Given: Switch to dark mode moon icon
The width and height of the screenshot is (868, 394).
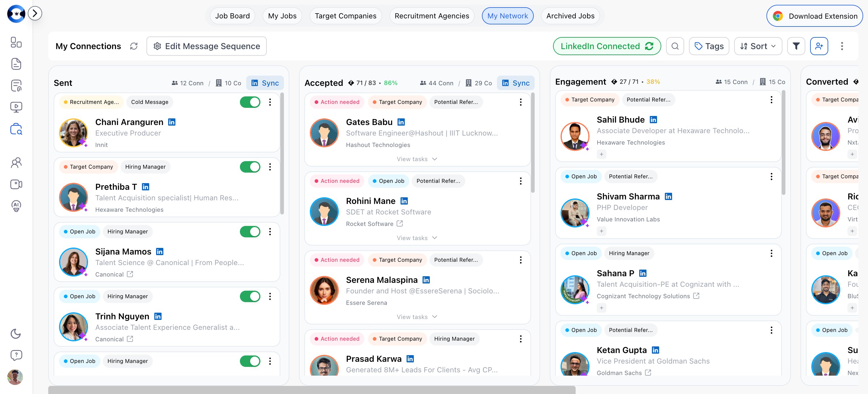Looking at the screenshot, I should point(16,334).
